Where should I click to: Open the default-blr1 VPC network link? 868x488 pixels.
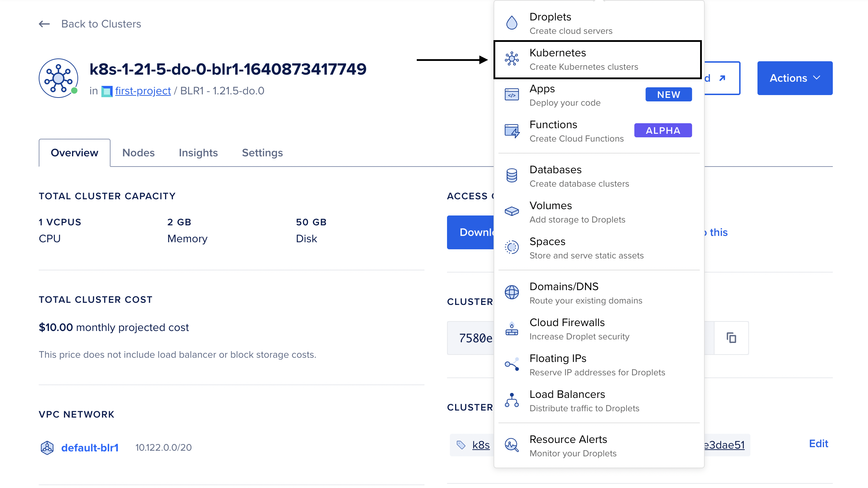click(90, 448)
